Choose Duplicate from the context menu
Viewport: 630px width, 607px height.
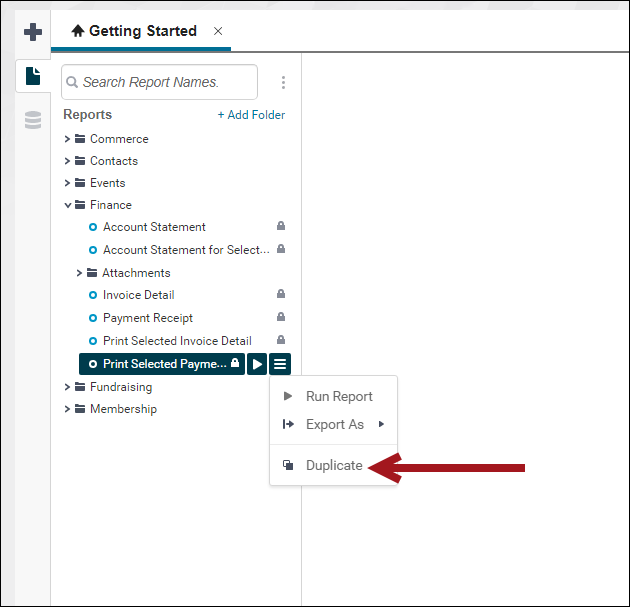tap(333, 465)
